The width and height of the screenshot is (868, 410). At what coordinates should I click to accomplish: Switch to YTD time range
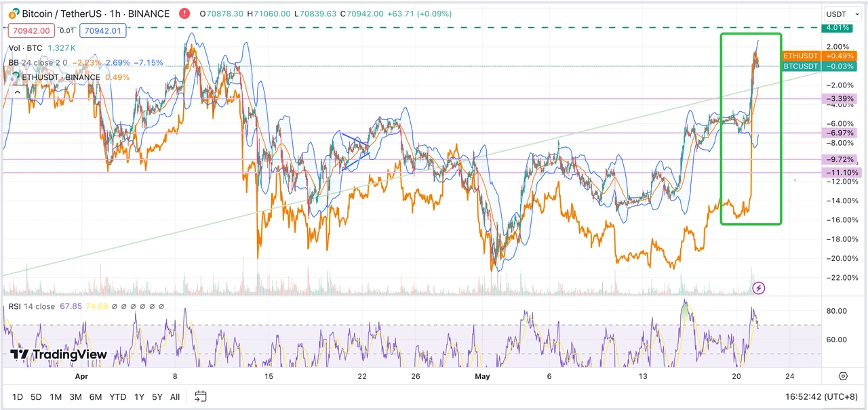[117, 396]
